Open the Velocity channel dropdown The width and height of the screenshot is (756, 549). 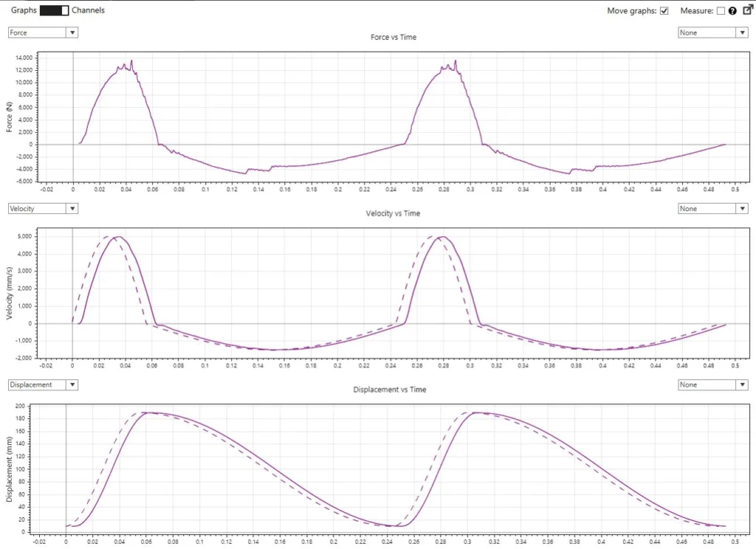click(x=43, y=208)
